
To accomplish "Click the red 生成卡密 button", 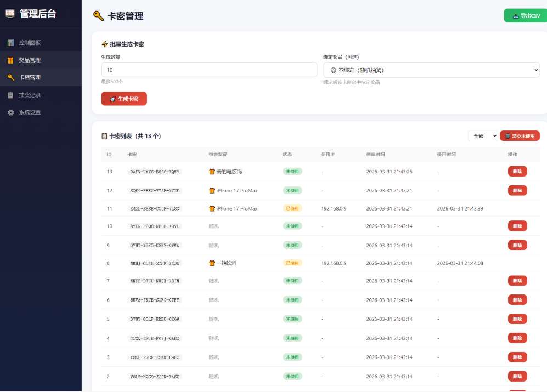I will click(x=124, y=99).
